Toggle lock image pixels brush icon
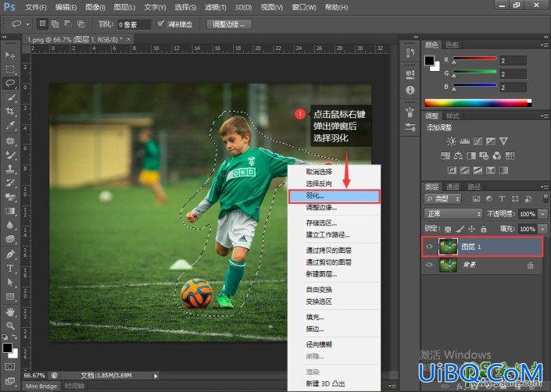Viewport: 551px width, 392px height. tap(460, 229)
